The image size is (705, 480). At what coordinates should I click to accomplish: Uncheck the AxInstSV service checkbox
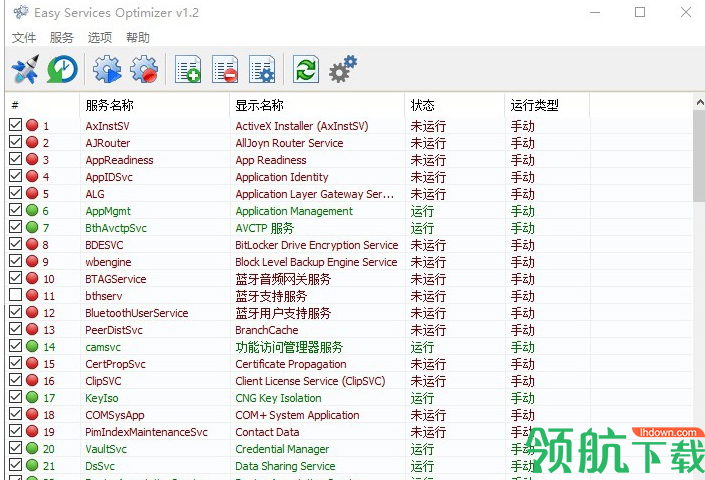point(15,125)
